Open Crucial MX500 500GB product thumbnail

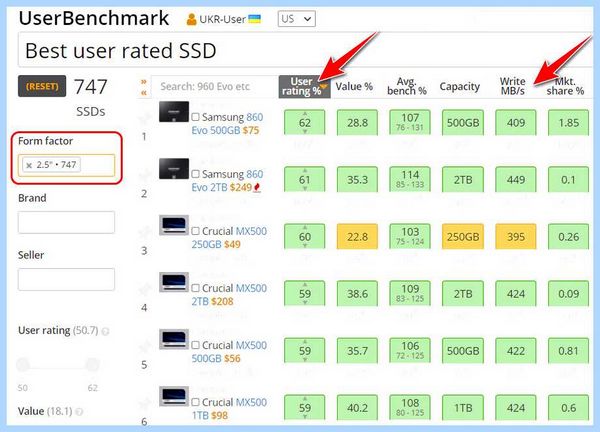pyautogui.click(x=174, y=339)
